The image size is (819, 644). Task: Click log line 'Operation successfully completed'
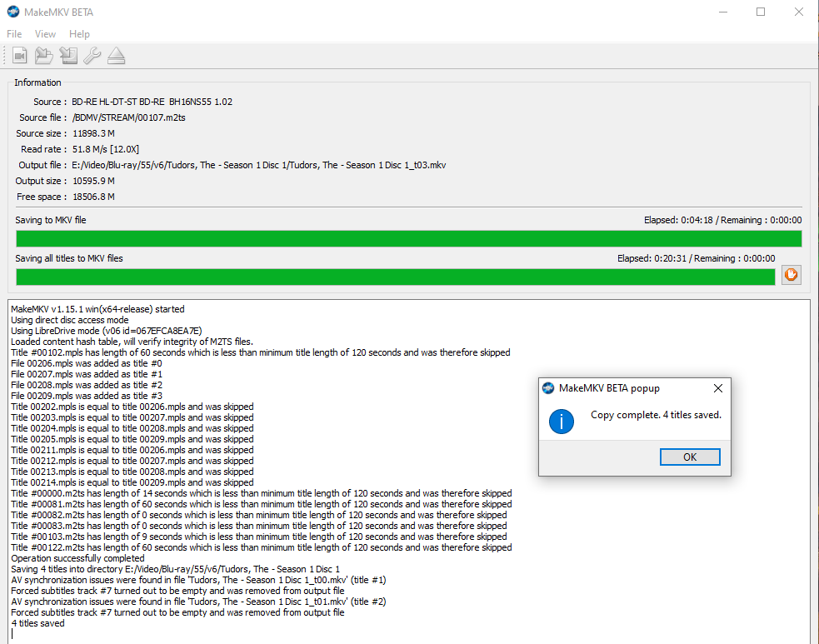click(77, 558)
